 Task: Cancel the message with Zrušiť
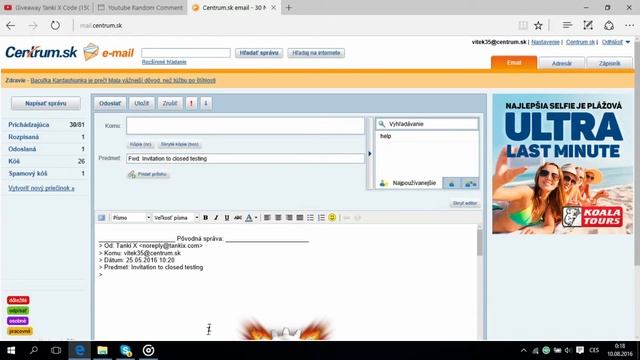(170, 103)
